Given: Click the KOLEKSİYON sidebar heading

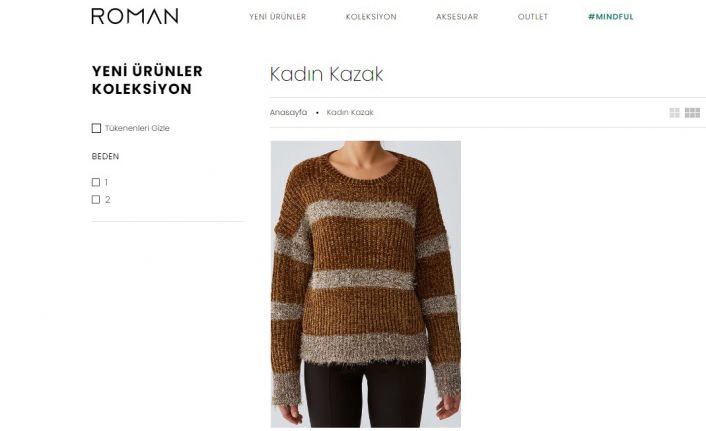Looking at the screenshot, I should click(142, 89).
